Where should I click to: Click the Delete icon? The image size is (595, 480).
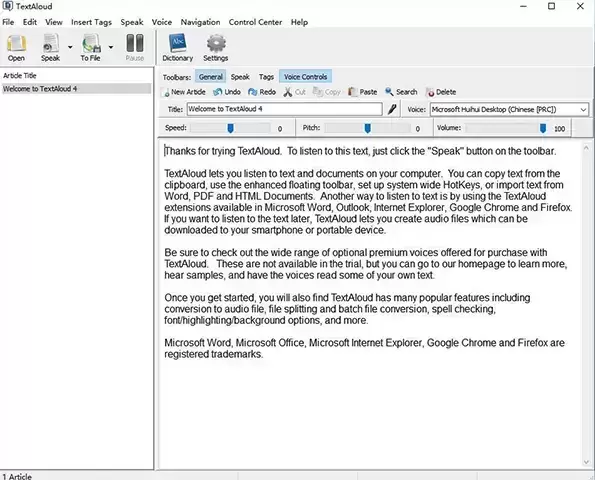(x=431, y=92)
